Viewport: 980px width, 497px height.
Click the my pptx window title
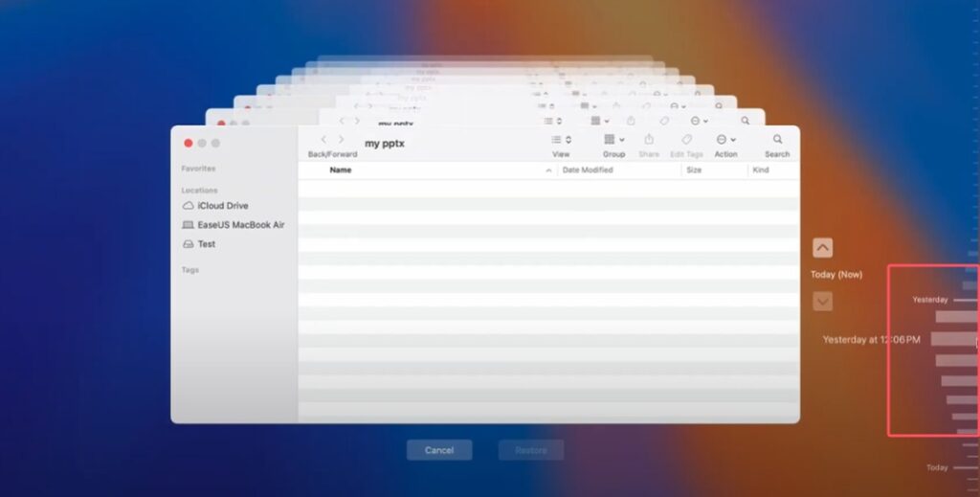[x=385, y=143]
